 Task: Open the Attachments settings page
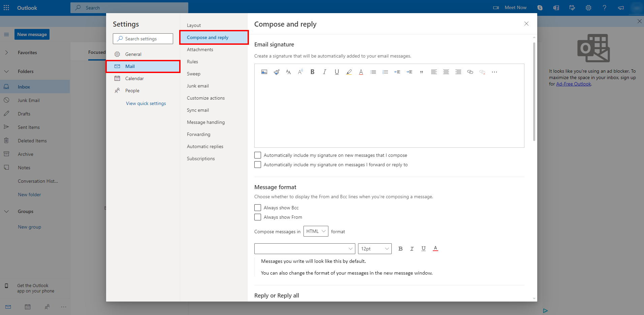pos(200,49)
